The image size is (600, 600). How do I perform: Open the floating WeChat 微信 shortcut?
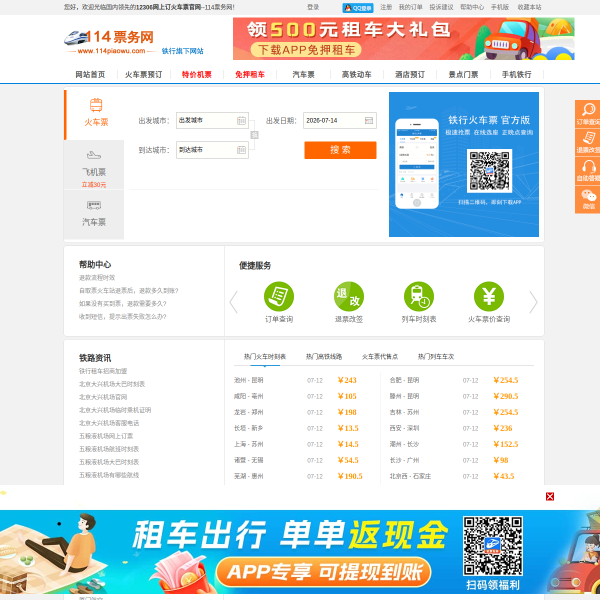(x=588, y=199)
